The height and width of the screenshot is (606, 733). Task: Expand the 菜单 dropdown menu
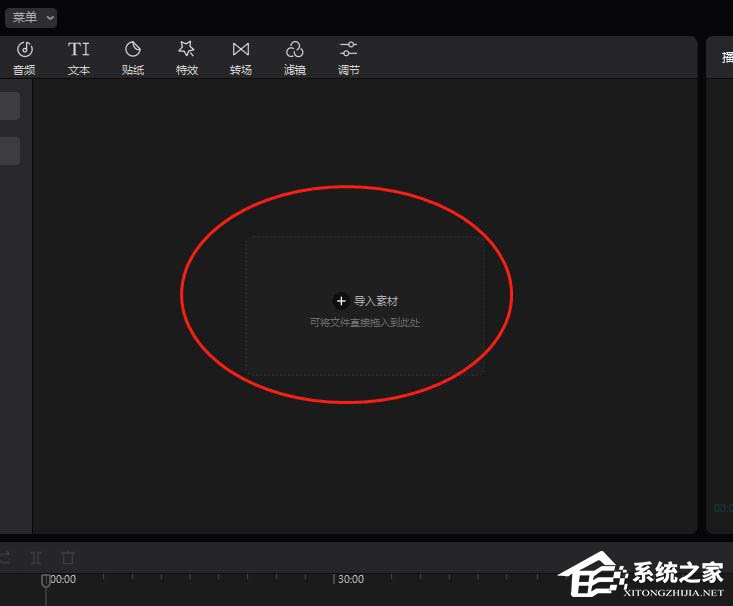[x=30, y=18]
